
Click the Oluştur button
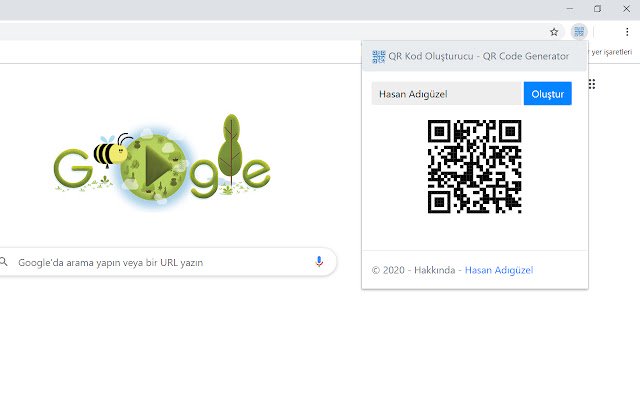(x=547, y=94)
